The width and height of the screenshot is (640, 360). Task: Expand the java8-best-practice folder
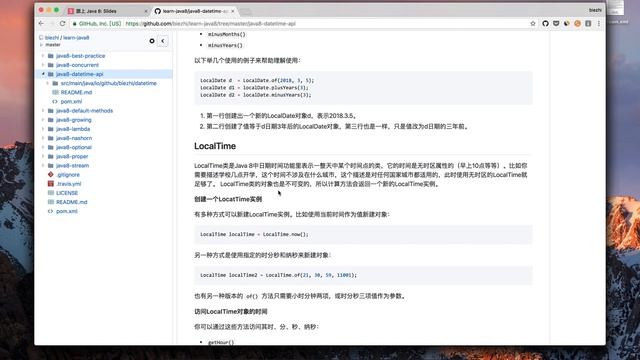point(43,56)
